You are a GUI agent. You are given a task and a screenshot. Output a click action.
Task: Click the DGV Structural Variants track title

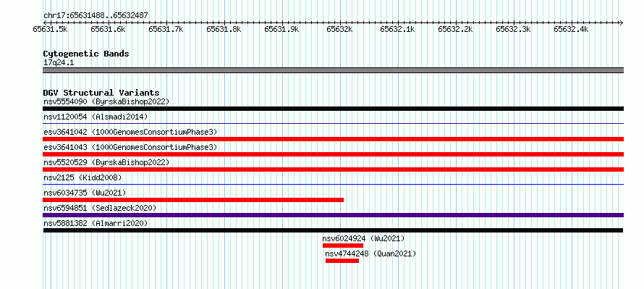(101, 93)
